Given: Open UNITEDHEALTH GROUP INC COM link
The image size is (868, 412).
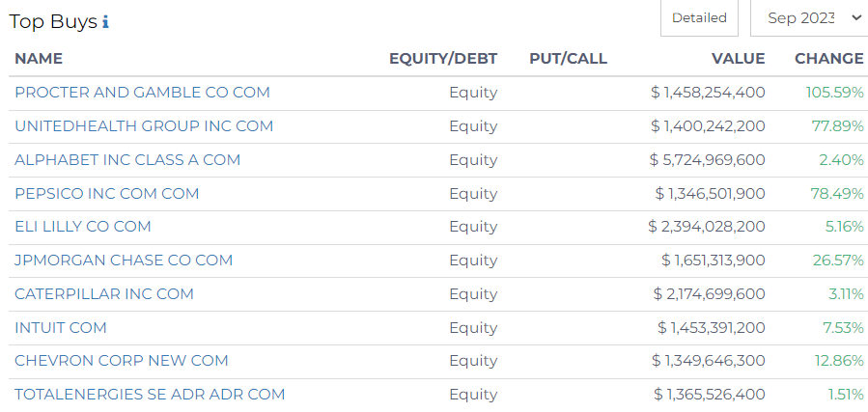Looking at the screenshot, I should point(144,126).
